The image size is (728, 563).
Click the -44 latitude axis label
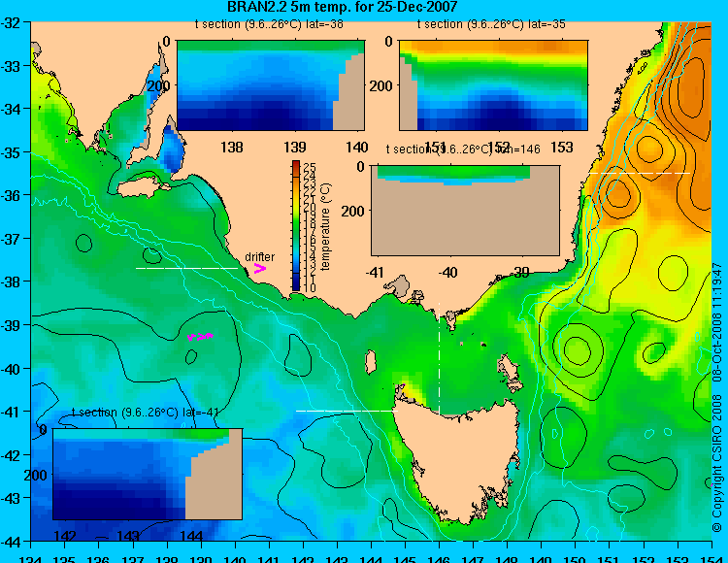click(x=11, y=542)
